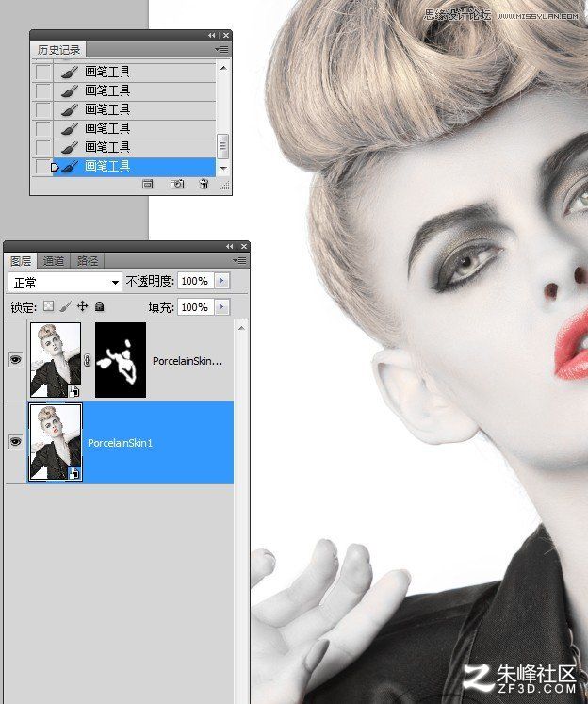Close the Layers panel
The image size is (588, 704).
[244, 247]
